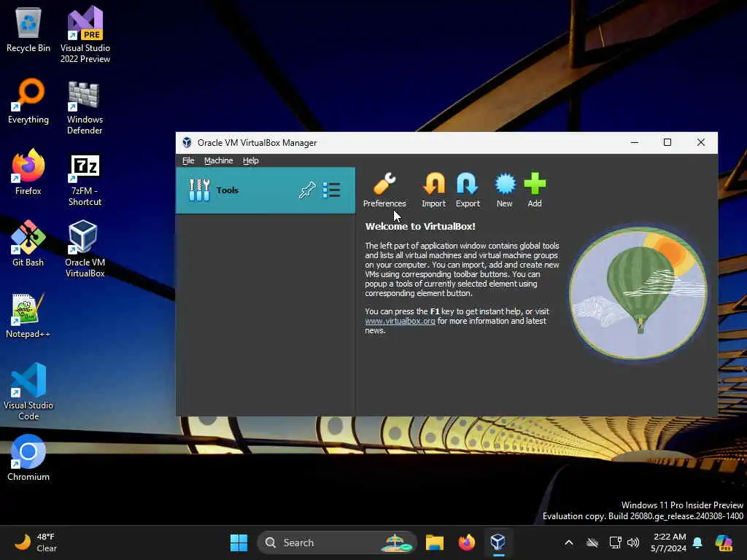This screenshot has height=560, width=747.
Task: Click the VirtualBox taskbar button
Action: pos(498,542)
